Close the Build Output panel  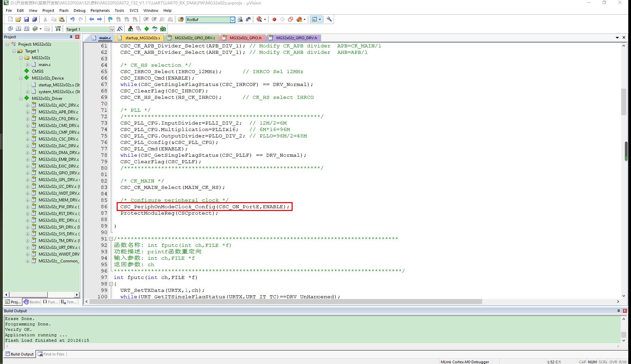click(625, 311)
